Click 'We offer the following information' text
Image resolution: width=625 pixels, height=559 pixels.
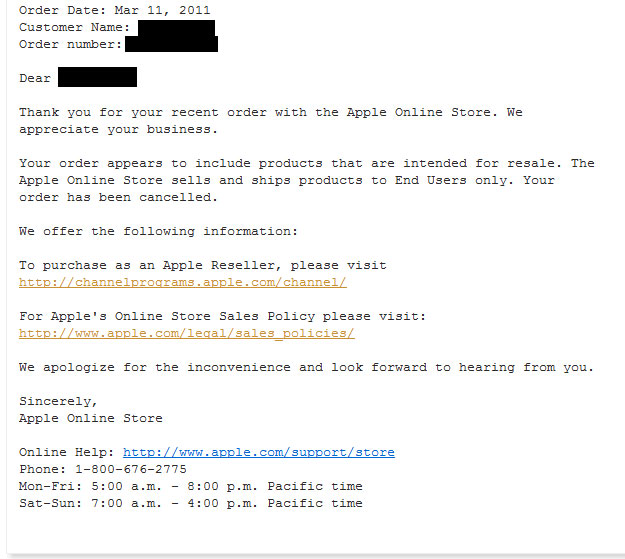pos(158,232)
